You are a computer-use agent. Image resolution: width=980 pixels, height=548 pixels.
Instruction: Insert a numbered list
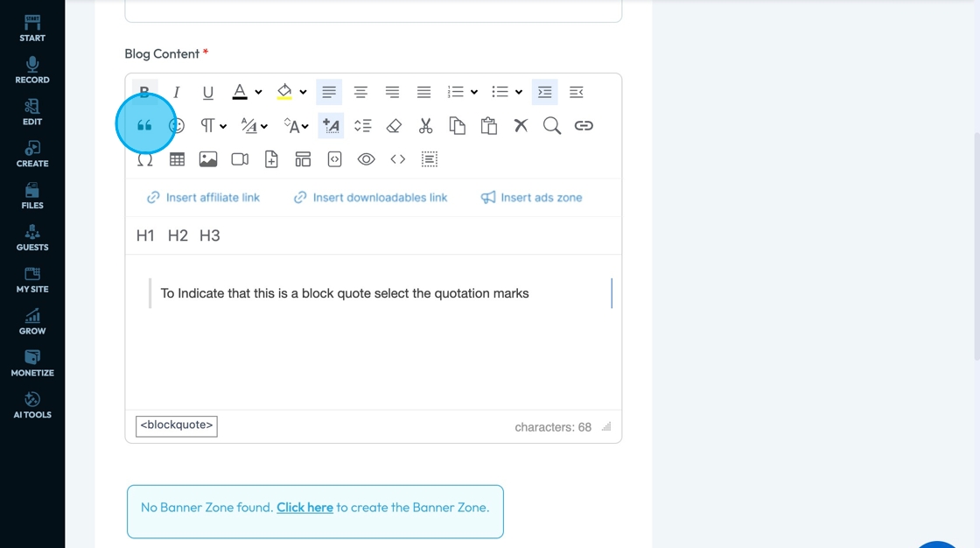(456, 92)
